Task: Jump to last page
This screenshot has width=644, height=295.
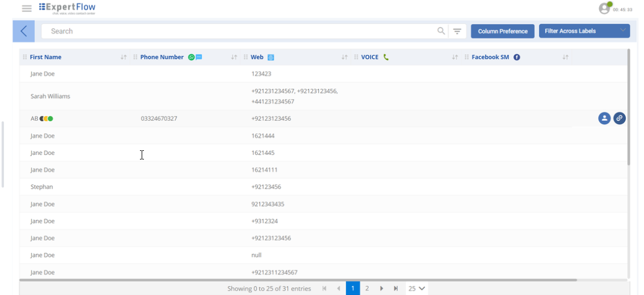Action: tap(396, 289)
